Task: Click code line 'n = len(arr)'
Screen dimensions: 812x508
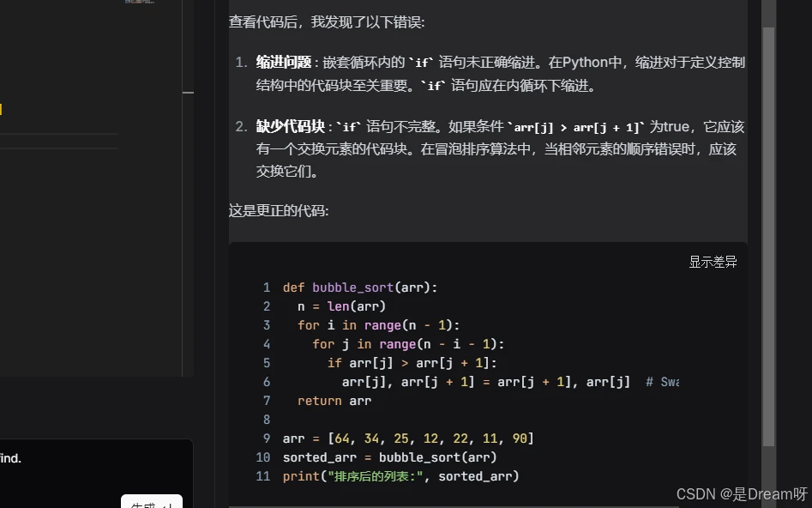Action: tap(341, 306)
